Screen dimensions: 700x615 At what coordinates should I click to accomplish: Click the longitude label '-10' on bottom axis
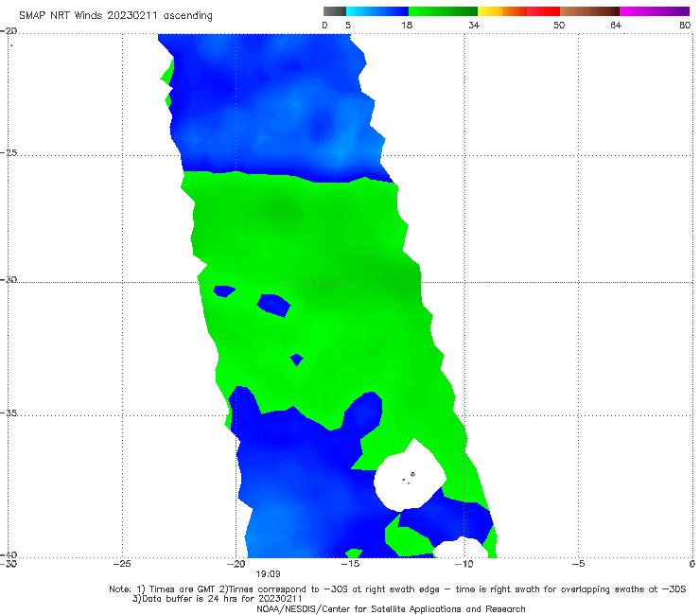[464, 564]
